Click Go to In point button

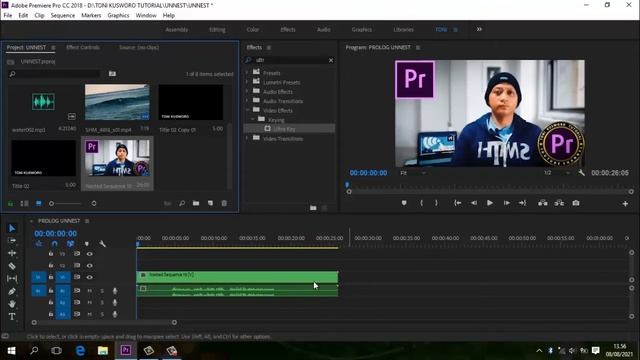pos(458,203)
